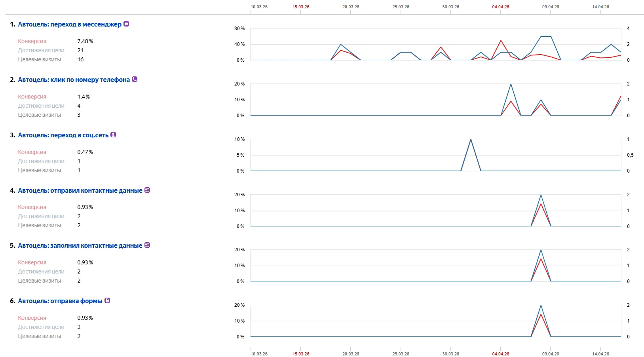644x357 pixels.
Task: Click the 09.04.26 date on bottom axis
Action: (x=551, y=354)
